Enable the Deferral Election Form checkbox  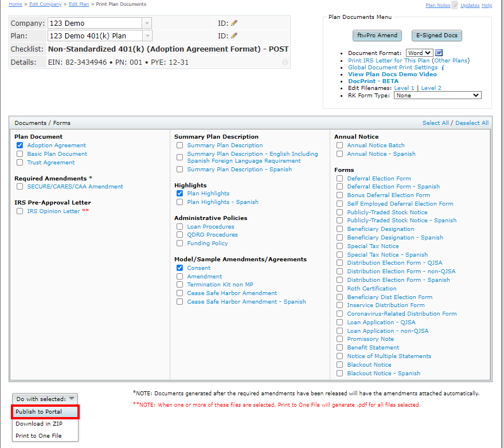(x=339, y=178)
